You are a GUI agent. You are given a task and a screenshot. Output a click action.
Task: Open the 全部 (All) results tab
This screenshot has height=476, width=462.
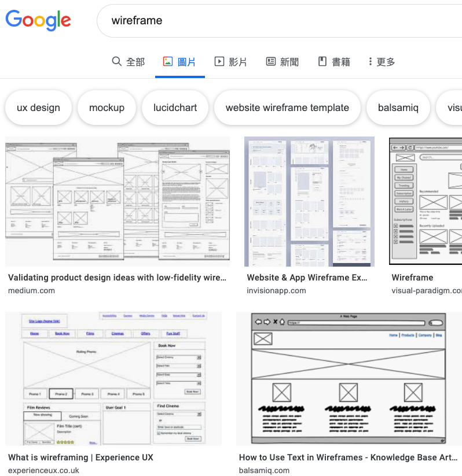point(129,62)
